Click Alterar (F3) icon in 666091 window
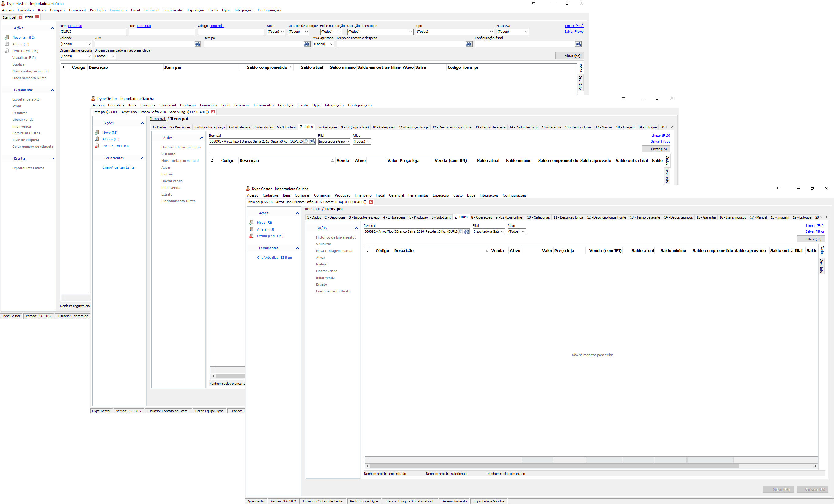This screenshot has width=834, height=504. 97,139
